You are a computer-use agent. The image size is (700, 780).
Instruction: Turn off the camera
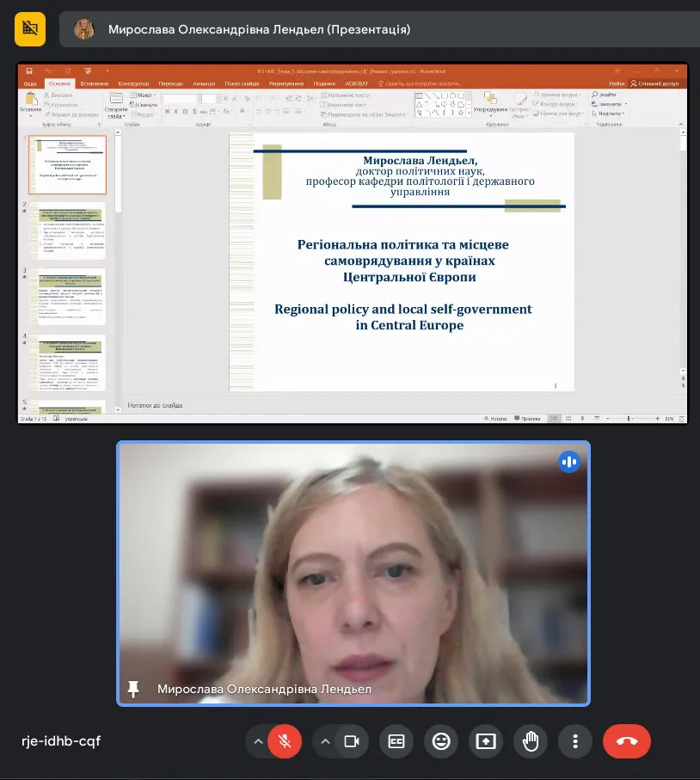coord(351,741)
